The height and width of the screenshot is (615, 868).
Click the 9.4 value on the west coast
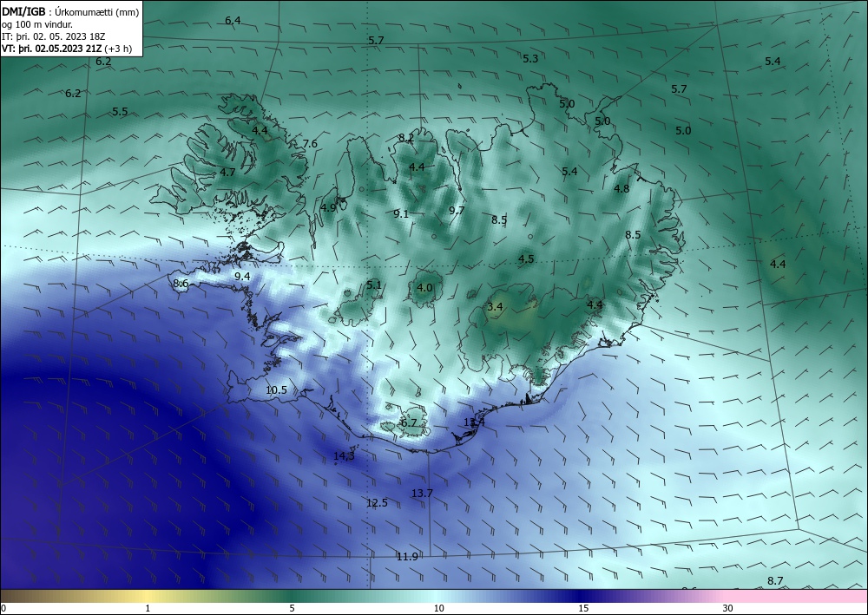point(242,277)
